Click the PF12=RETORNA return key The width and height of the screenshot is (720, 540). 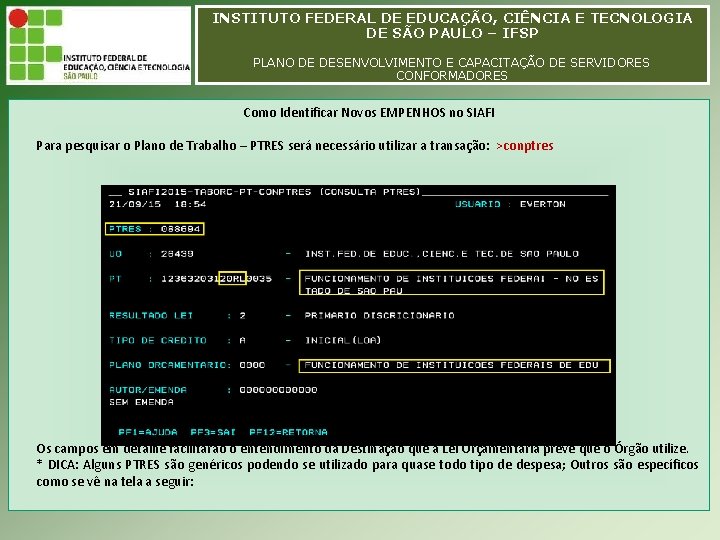tap(288, 432)
